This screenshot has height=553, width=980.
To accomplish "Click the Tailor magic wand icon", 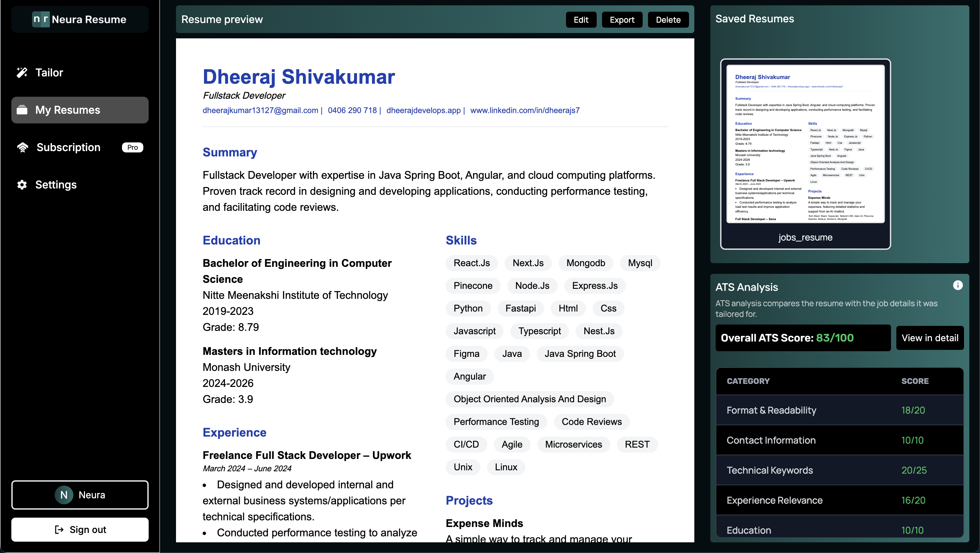I will pos(22,72).
